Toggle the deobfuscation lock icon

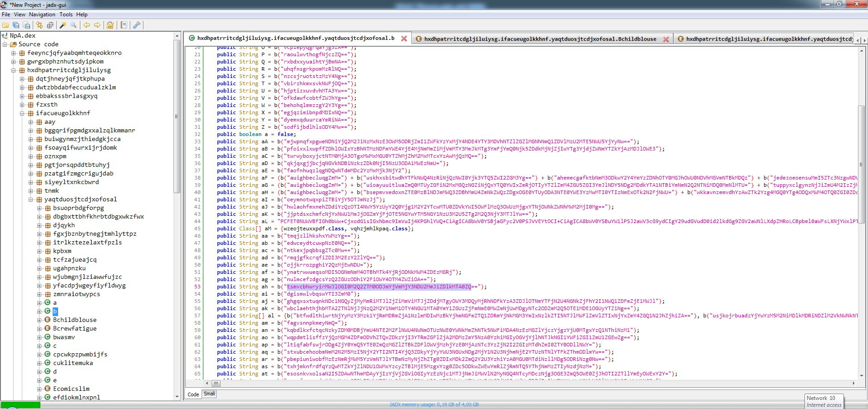point(110,25)
